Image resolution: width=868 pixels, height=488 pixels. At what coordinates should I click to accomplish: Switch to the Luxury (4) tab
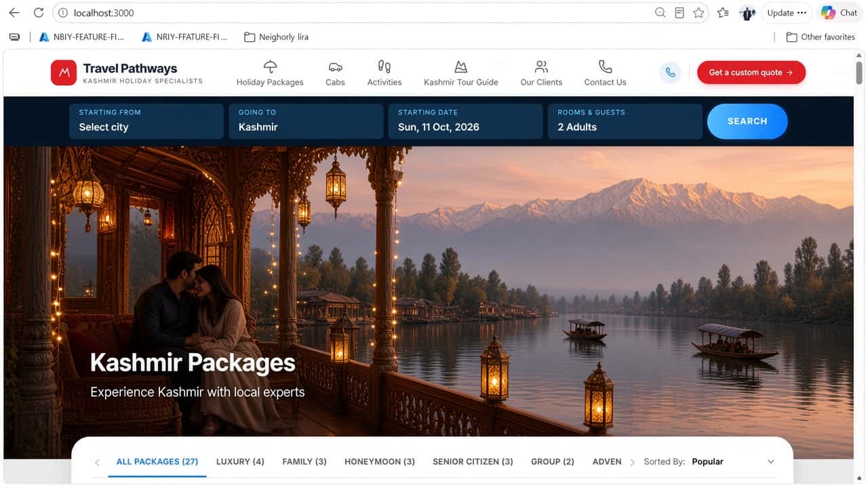pyautogui.click(x=240, y=462)
